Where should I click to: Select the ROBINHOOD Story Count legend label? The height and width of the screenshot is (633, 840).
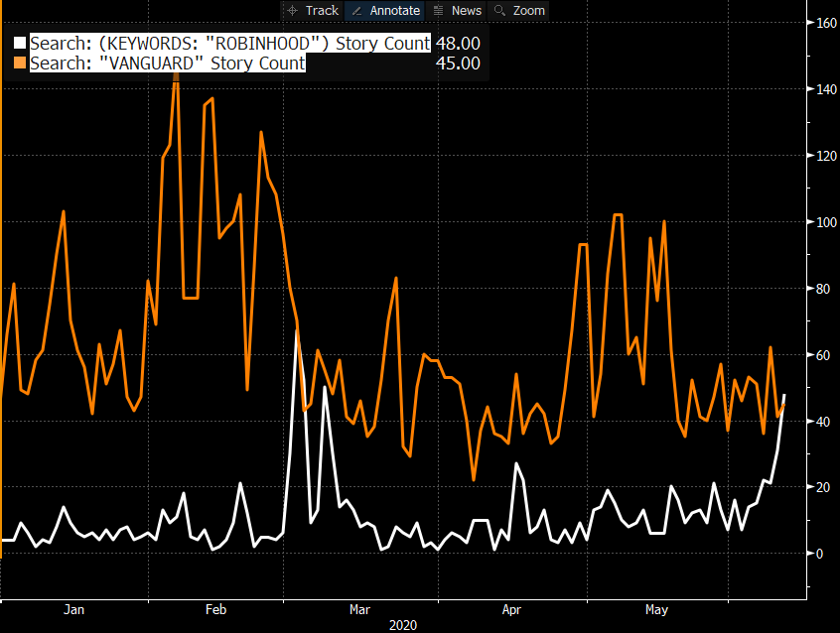tap(229, 43)
